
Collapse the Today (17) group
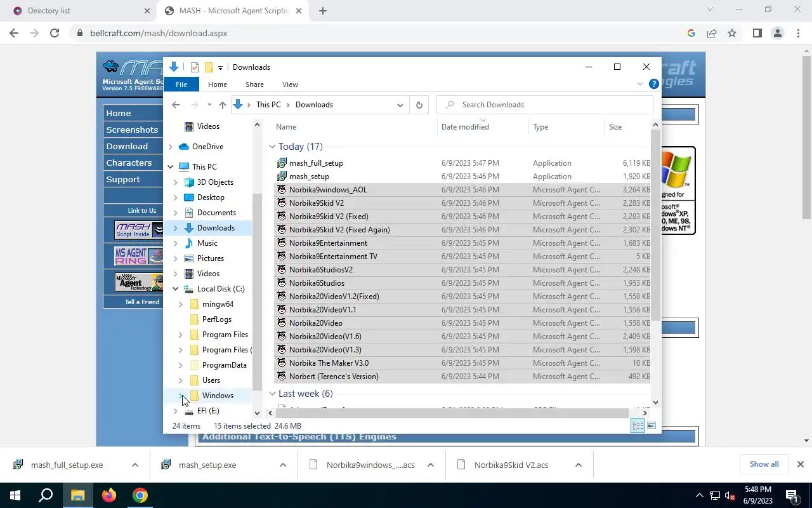pyautogui.click(x=272, y=147)
